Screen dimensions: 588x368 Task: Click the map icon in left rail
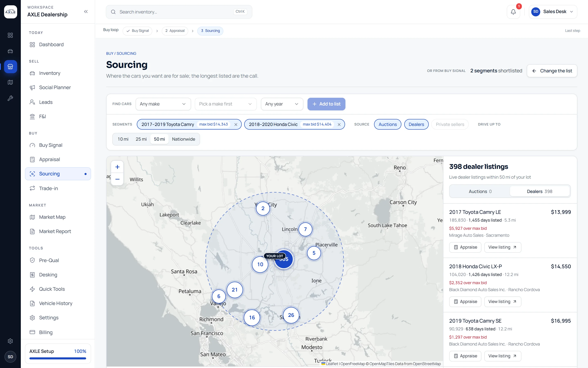[10, 82]
